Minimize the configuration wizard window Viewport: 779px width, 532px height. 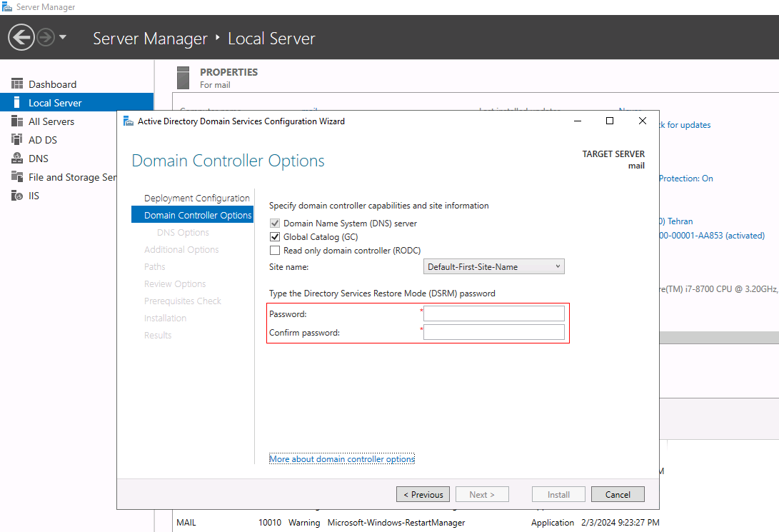578,121
